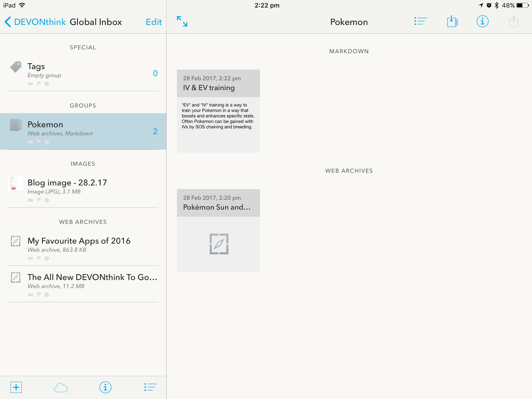Toggle unread dot on Blog image row

click(47, 200)
